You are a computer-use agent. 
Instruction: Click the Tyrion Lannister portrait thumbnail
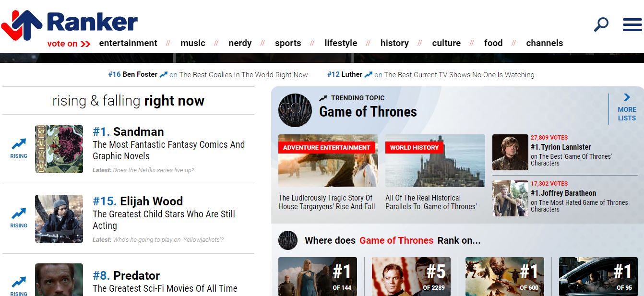point(510,153)
